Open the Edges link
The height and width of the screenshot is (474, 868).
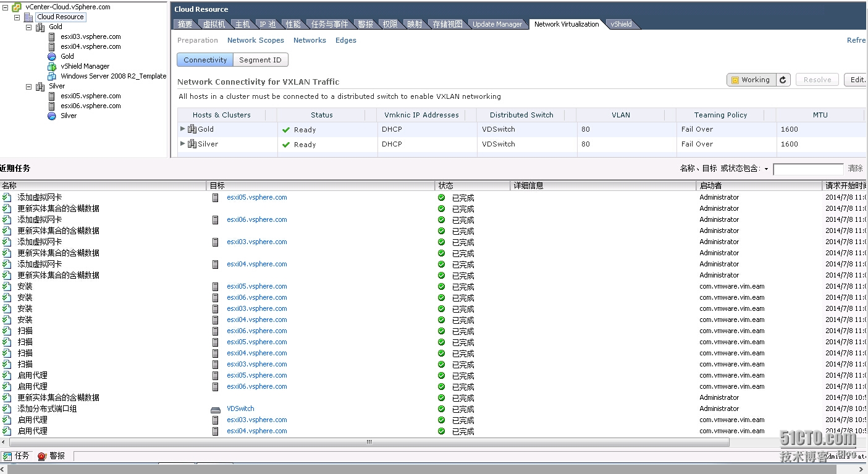pos(346,40)
